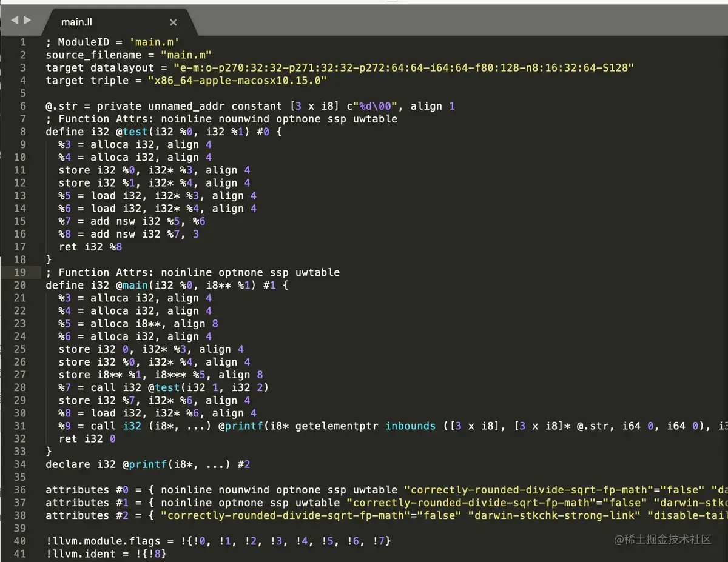Click the "store i8** %1, i8*** %5" line
The width and height of the screenshot is (728, 562).
(x=161, y=375)
